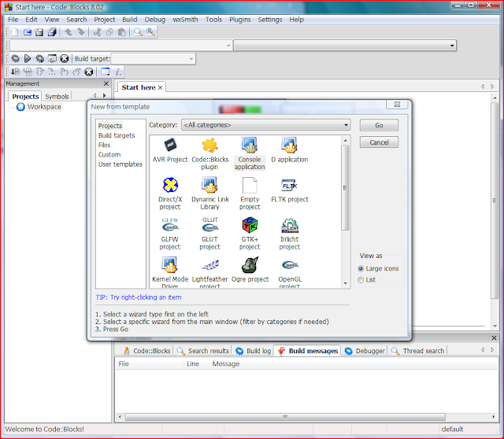Screen dimensions: 504x439
Task: Click the Find magnifier icon
Action: pos(139,32)
